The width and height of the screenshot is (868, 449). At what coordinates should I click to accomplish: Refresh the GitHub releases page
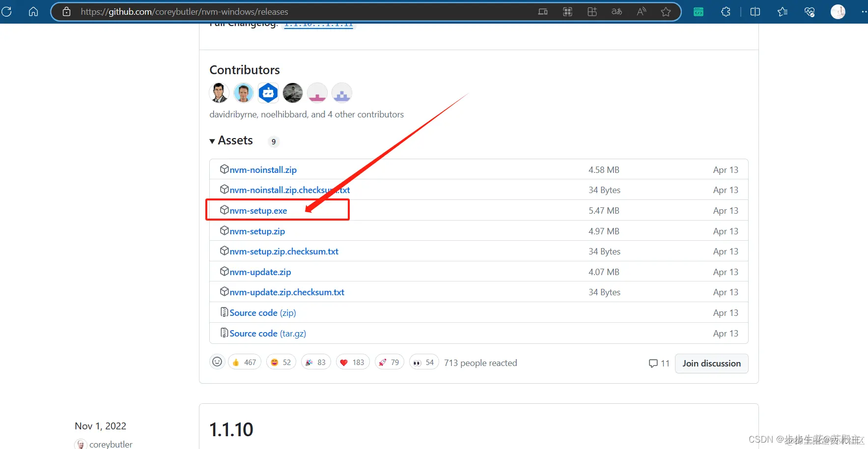click(x=7, y=11)
